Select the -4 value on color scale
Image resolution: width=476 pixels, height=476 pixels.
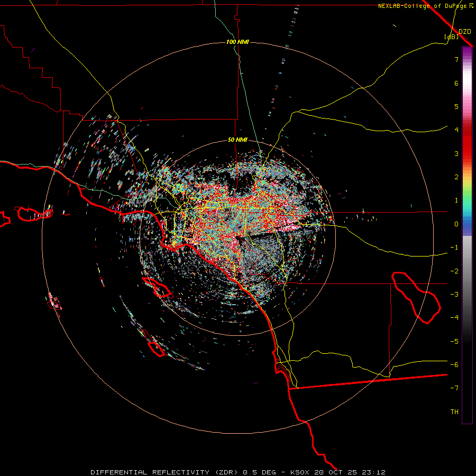(x=454, y=318)
